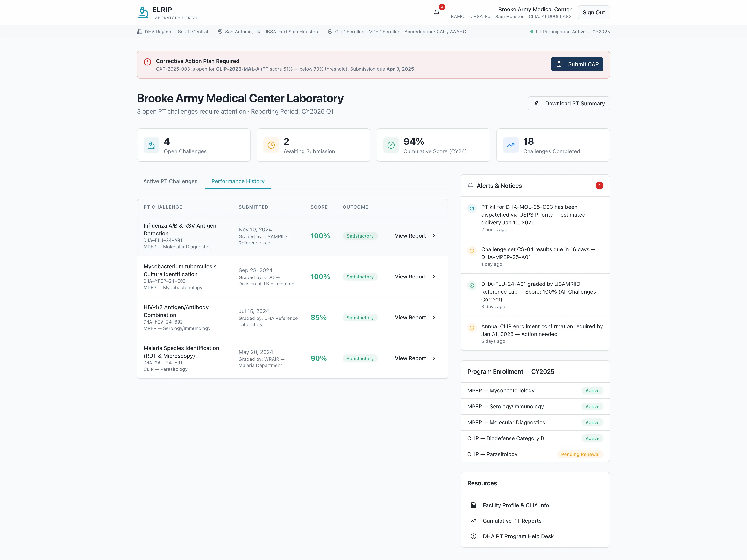Click the DHA PT Program Help Desk icon
Viewport: 747px width, 560px height.
coord(473,536)
